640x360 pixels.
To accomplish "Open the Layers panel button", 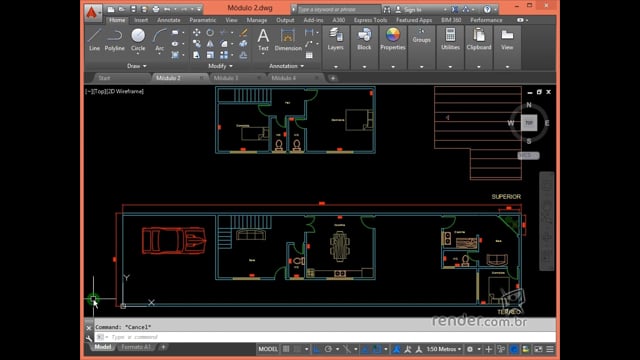I will click(x=336, y=39).
